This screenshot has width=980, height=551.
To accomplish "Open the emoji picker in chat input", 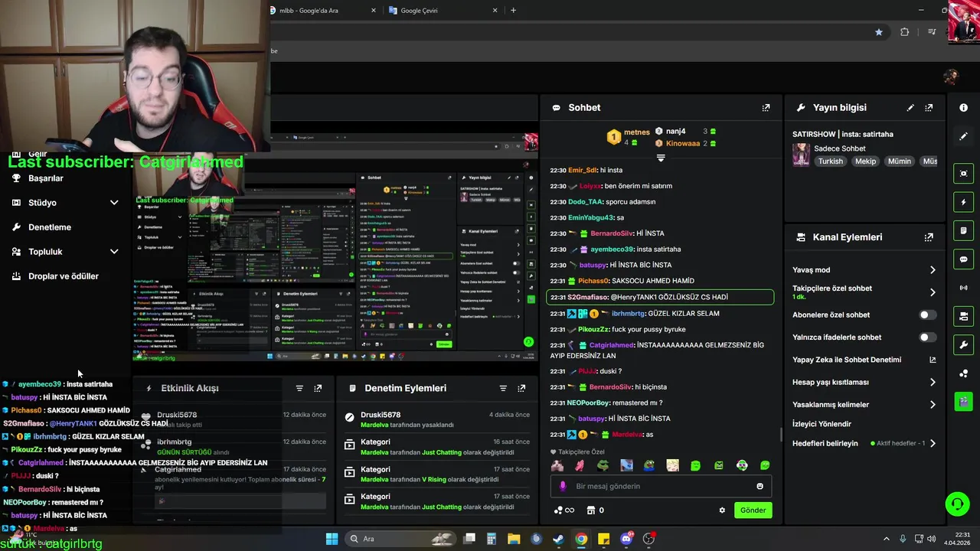I will pyautogui.click(x=759, y=486).
